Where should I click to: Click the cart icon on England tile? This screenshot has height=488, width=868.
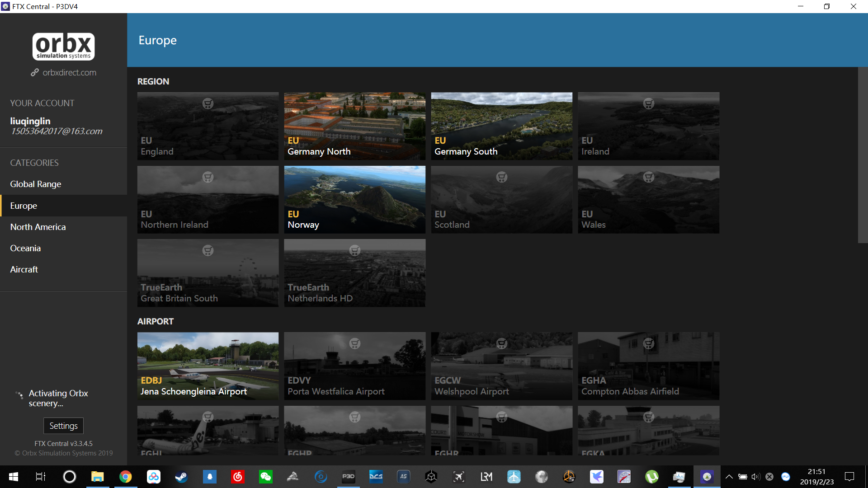pyautogui.click(x=208, y=103)
